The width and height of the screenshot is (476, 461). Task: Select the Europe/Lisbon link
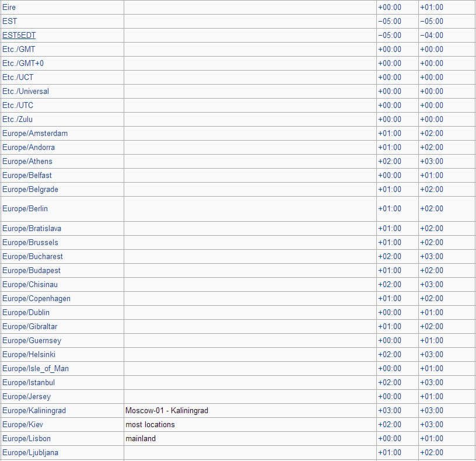(x=26, y=438)
